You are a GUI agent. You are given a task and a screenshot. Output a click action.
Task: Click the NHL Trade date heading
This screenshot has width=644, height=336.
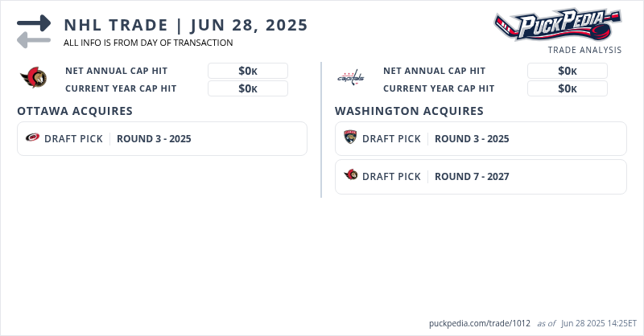click(186, 25)
